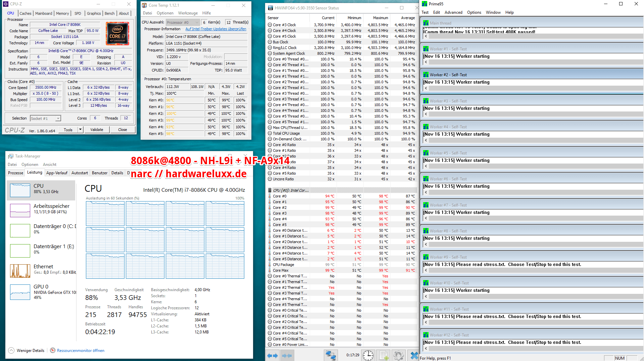Click the Core Temp title bar icon
This screenshot has width=644, height=361.
[144, 5]
